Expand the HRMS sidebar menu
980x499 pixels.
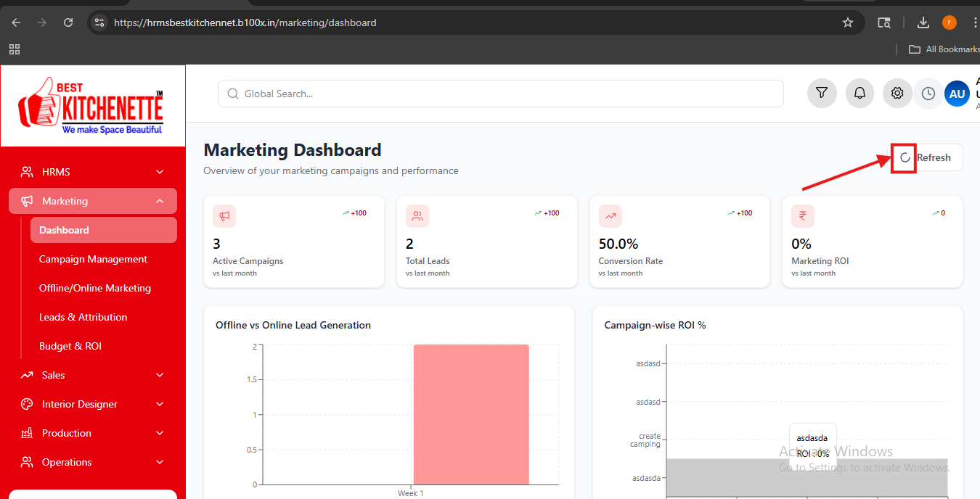click(92, 172)
